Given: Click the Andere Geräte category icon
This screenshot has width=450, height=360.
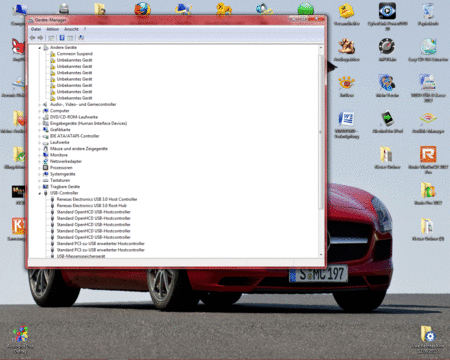Looking at the screenshot, I should [46, 48].
